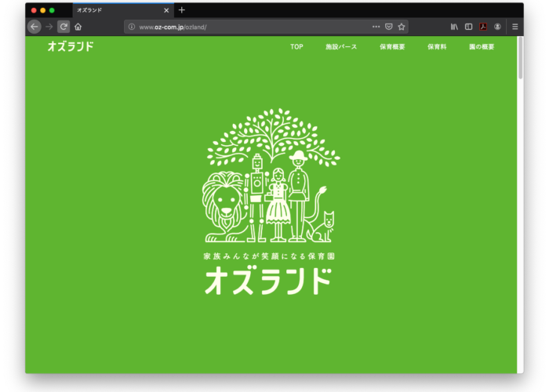Open the Library bookshelf icon
The height and width of the screenshot is (392, 549).
[x=454, y=27]
